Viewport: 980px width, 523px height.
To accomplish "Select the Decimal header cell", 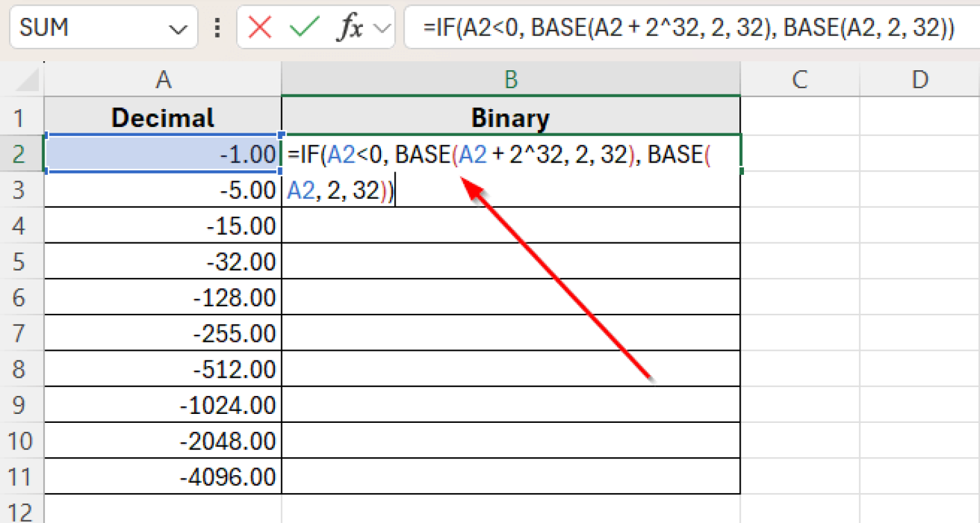I will pos(163,117).
